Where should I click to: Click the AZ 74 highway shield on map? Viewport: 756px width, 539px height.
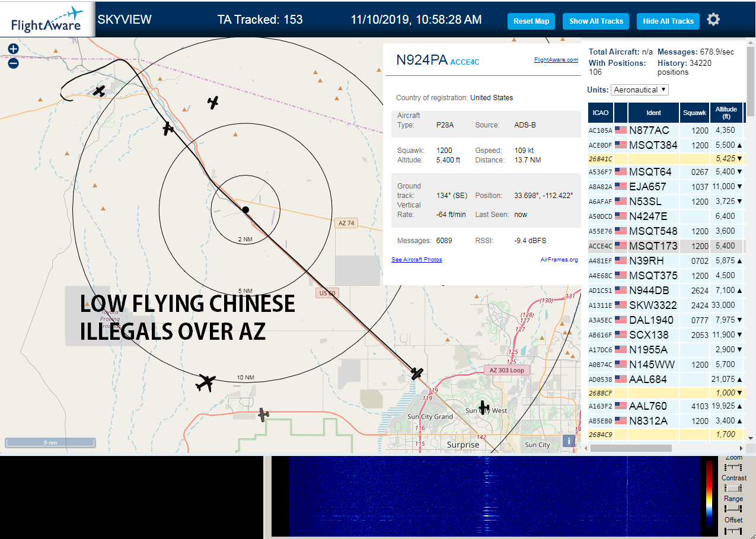tap(346, 223)
